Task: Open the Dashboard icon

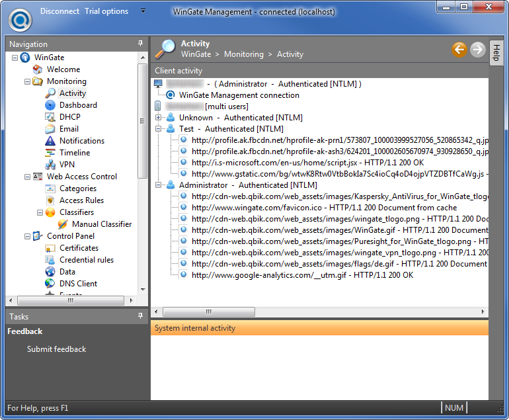Action: (50, 105)
